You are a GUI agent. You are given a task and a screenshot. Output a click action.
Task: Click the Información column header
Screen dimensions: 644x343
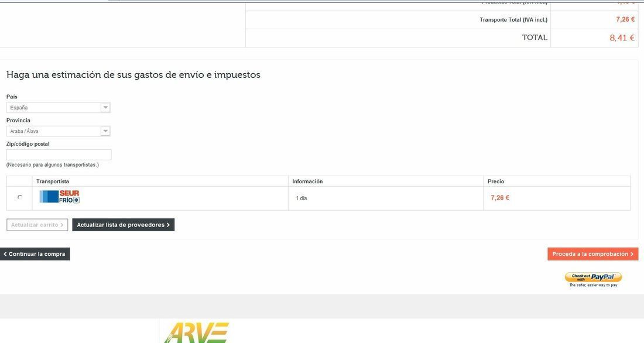307,181
